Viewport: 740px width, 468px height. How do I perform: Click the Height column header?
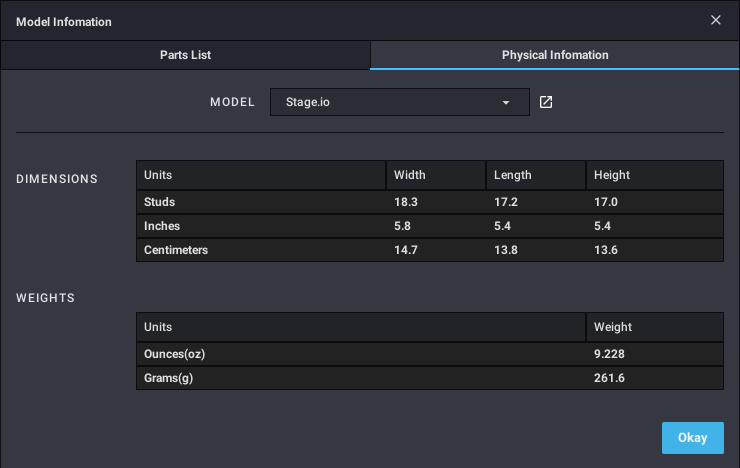coord(611,175)
